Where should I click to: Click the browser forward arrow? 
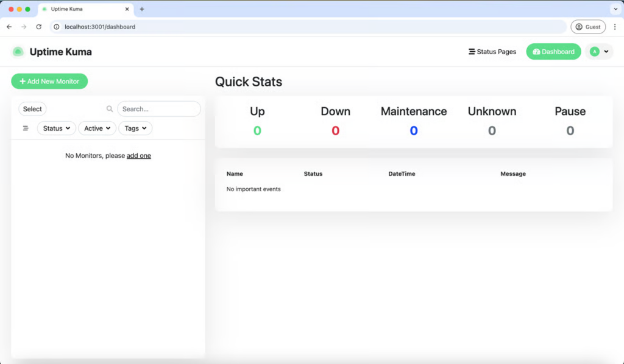tap(24, 27)
